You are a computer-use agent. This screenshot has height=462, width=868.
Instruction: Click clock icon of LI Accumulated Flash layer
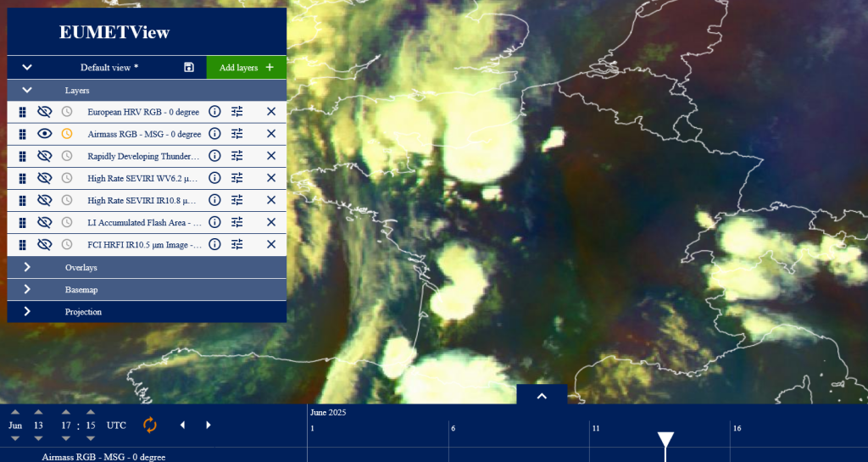point(67,222)
